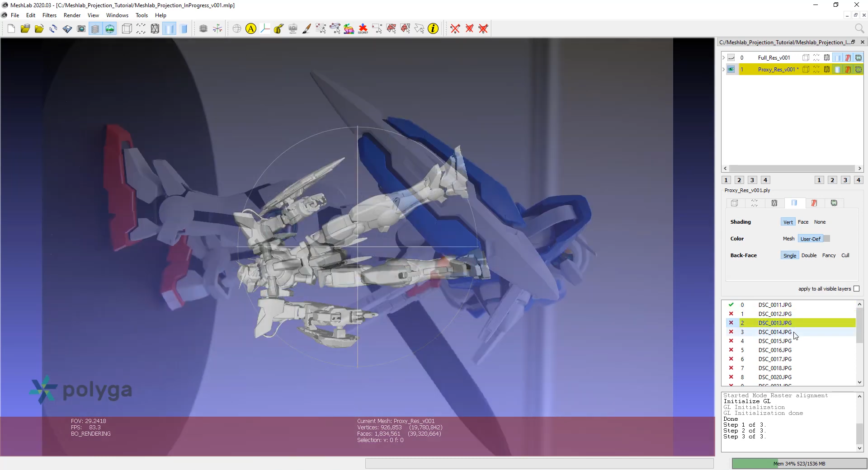Viewport: 868px width, 470px height.
Task: Click the GEOREF referencing tool icon
Action: coord(363,29)
